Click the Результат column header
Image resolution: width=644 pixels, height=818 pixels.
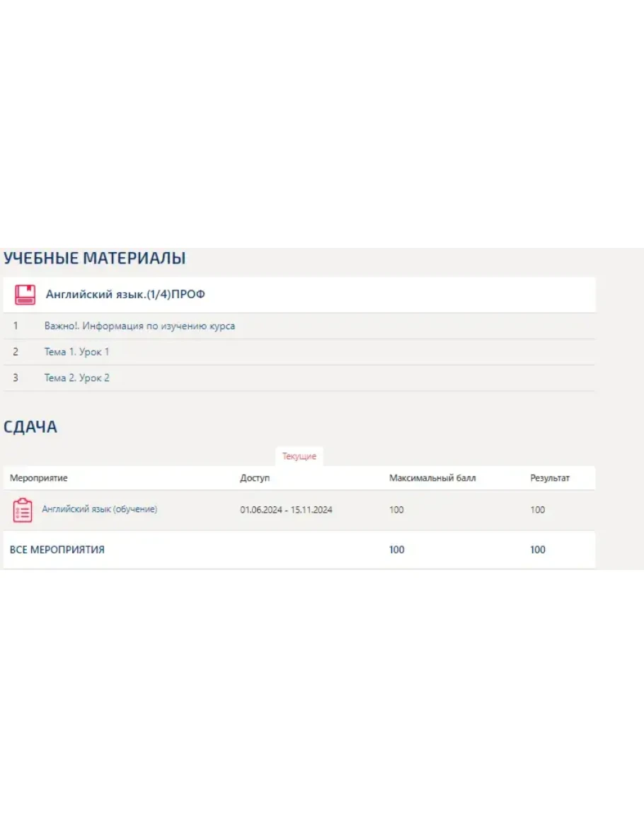[550, 478]
